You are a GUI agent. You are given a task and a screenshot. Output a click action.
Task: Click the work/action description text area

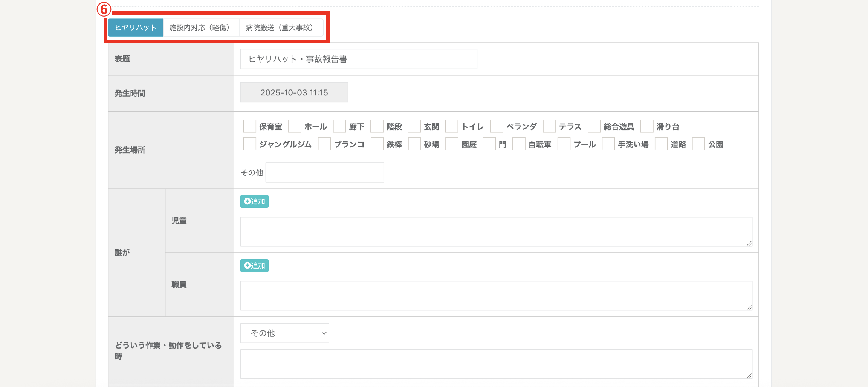click(x=496, y=364)
